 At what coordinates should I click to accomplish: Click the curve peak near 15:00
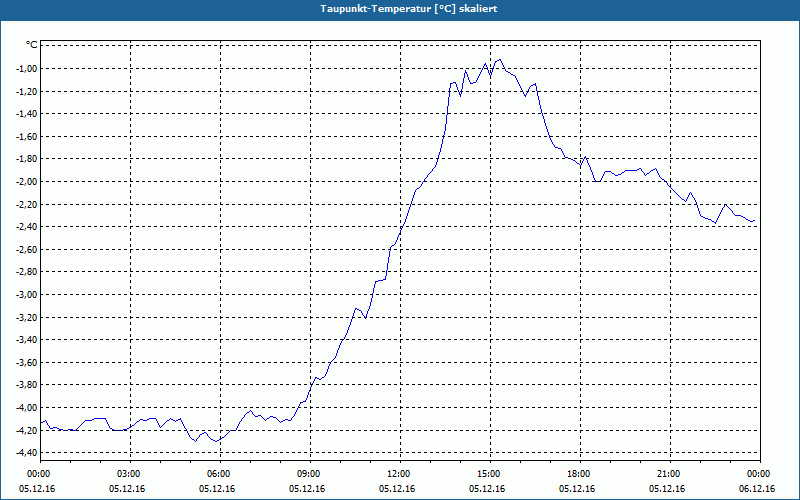500,59
